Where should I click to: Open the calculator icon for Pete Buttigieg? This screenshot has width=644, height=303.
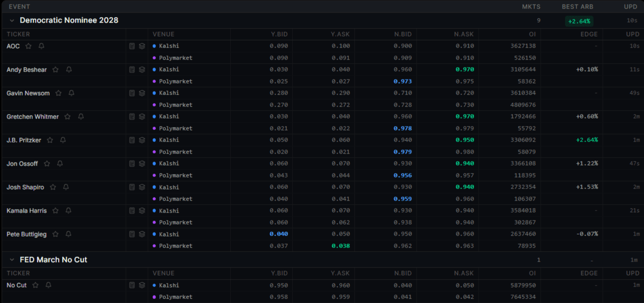point(132,234)
